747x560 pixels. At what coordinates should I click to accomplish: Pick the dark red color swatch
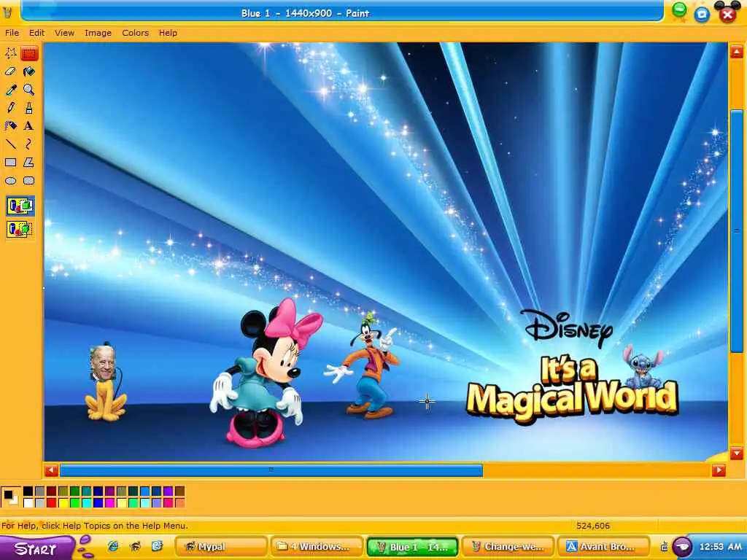tap(52, 491)
